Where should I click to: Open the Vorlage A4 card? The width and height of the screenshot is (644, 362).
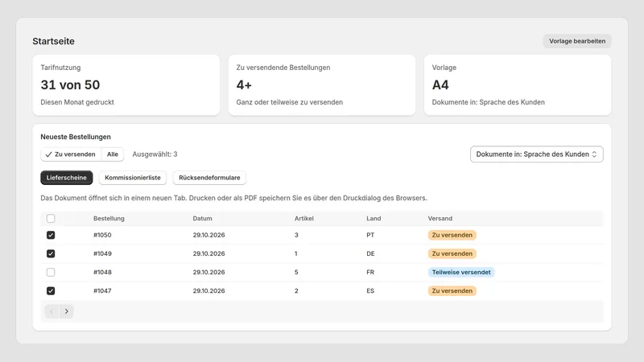[x=518, y=85]
